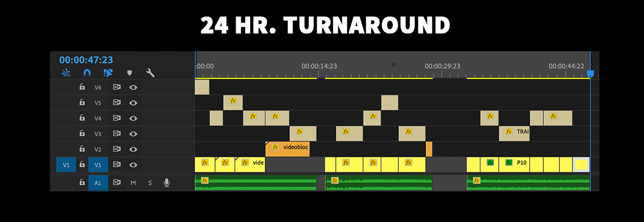
Task: Mute track A1 with M button
Action: (x=133, y=183)
